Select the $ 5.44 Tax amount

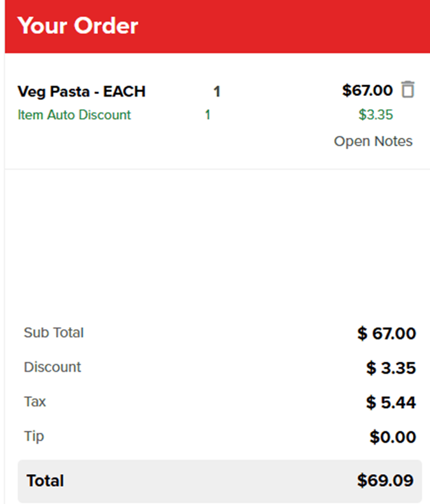(391, 402)
